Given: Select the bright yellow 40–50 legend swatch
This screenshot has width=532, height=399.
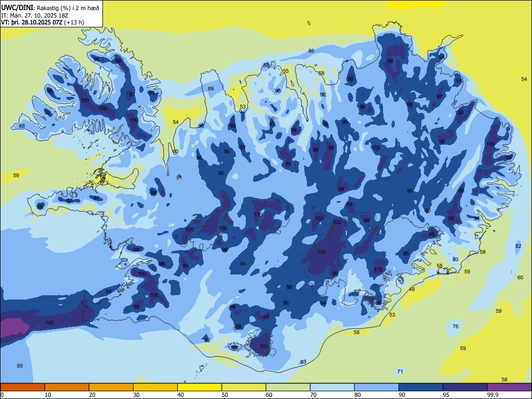Looking at the screenshot, I should coord(199,387).
